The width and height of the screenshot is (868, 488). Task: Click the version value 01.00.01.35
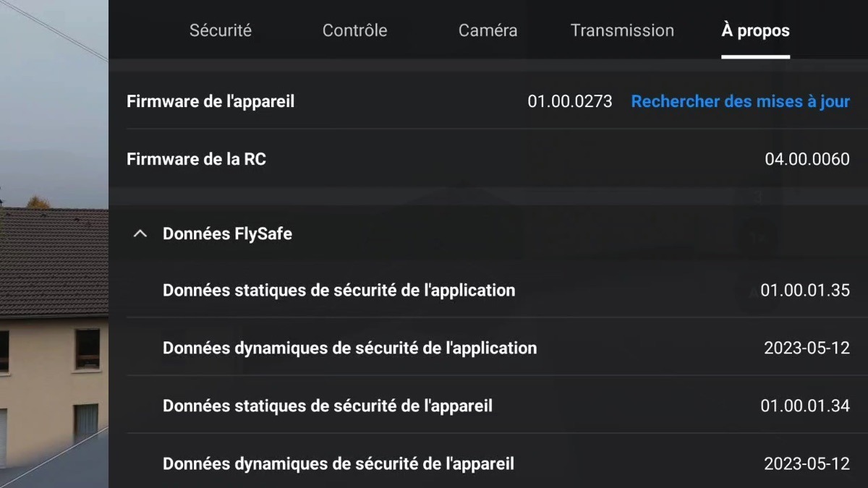pyautogui.click(x=805, y=291)
